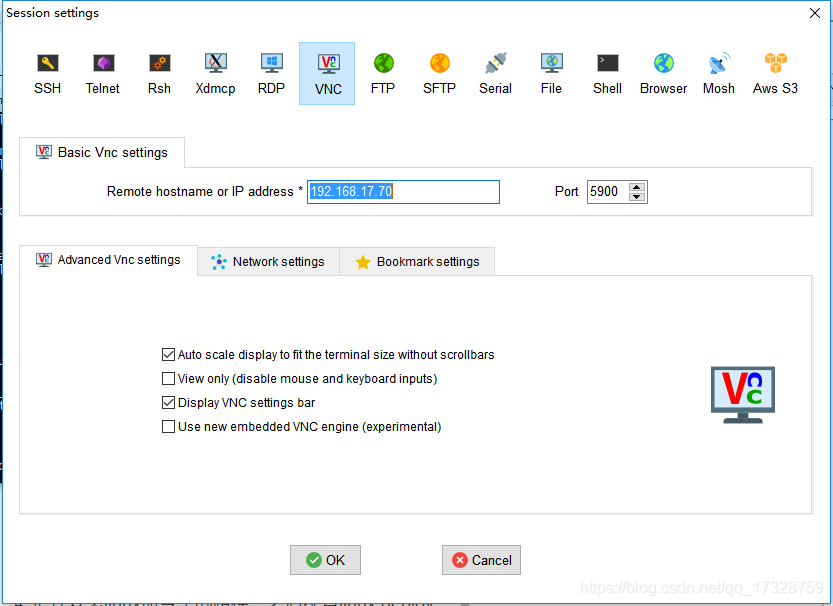The width and height of the screenshot is (833, 606).
Task: Click the Remote hostname or IP address field
Action: pyautogui.click(x=403, y=192)
